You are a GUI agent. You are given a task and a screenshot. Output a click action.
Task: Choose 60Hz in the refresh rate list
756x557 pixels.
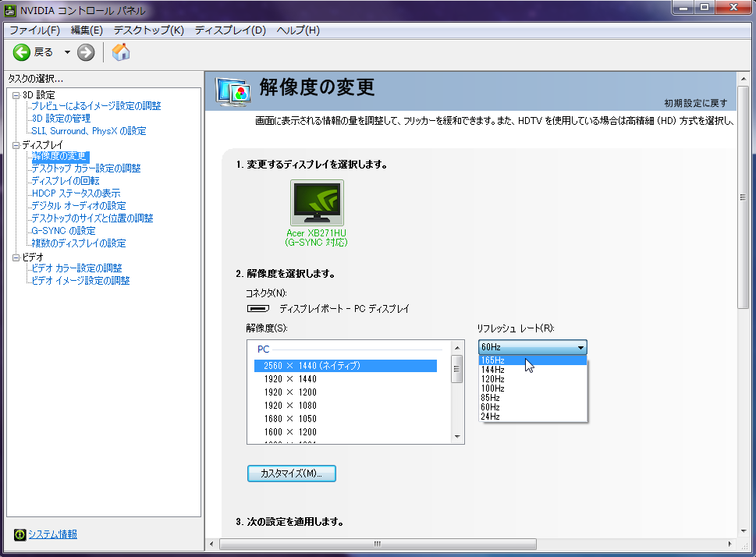[533, 407]
